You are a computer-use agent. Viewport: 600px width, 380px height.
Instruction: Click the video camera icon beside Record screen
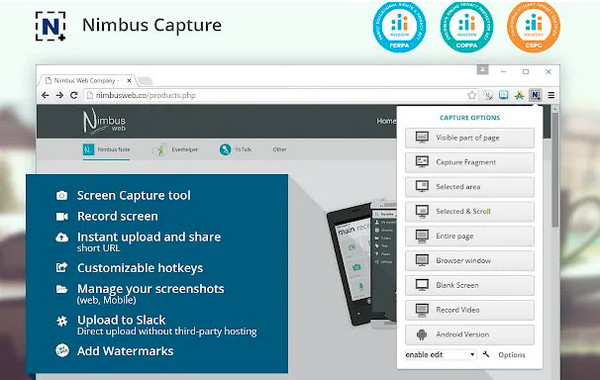pos(62,217)
